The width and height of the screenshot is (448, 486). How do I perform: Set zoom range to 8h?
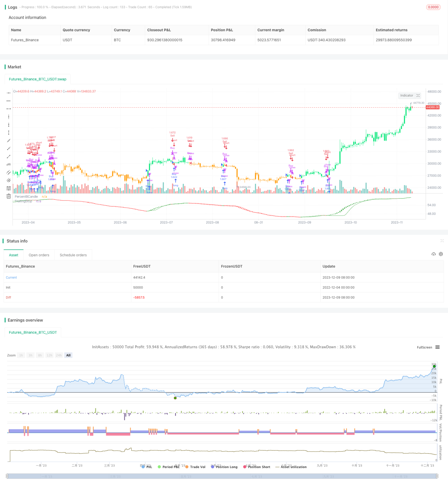[x=40, y=355]
